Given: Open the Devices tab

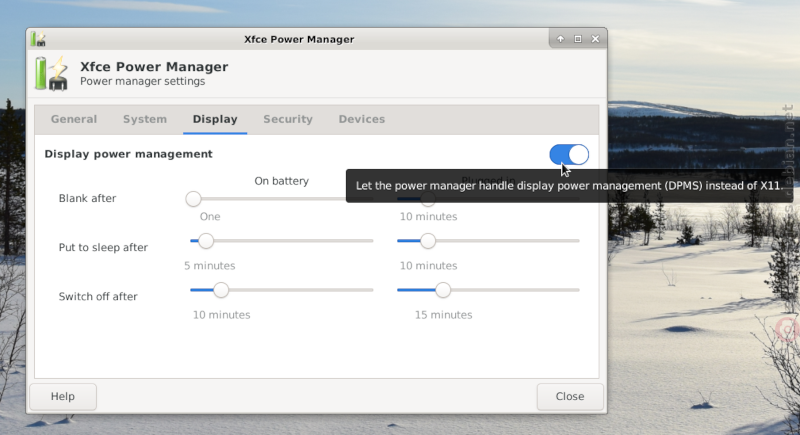Looking at the screenshot, I should click(x=362, y=119).
